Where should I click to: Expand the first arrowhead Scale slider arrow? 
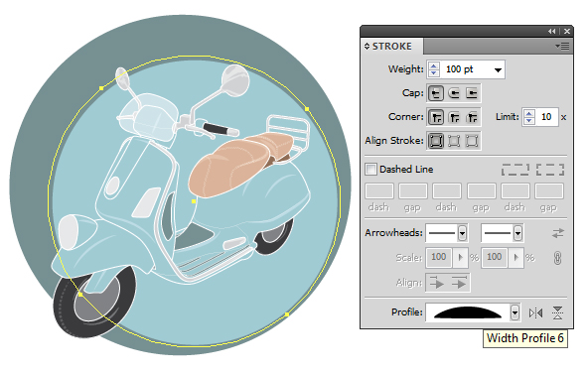coord(461,257)
